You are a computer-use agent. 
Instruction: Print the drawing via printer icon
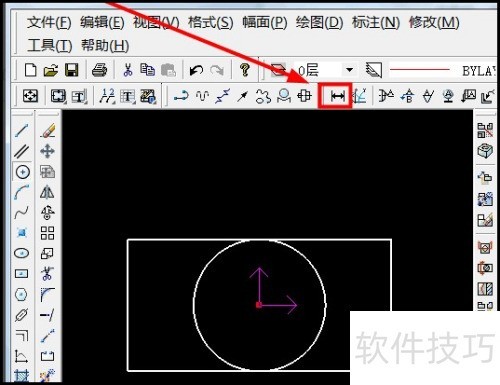(x=99, y=70)
